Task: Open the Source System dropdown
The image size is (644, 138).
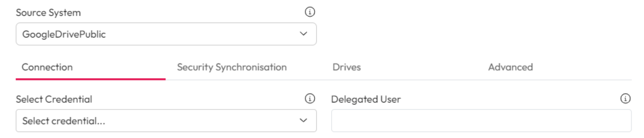Action: coord(166,34)
